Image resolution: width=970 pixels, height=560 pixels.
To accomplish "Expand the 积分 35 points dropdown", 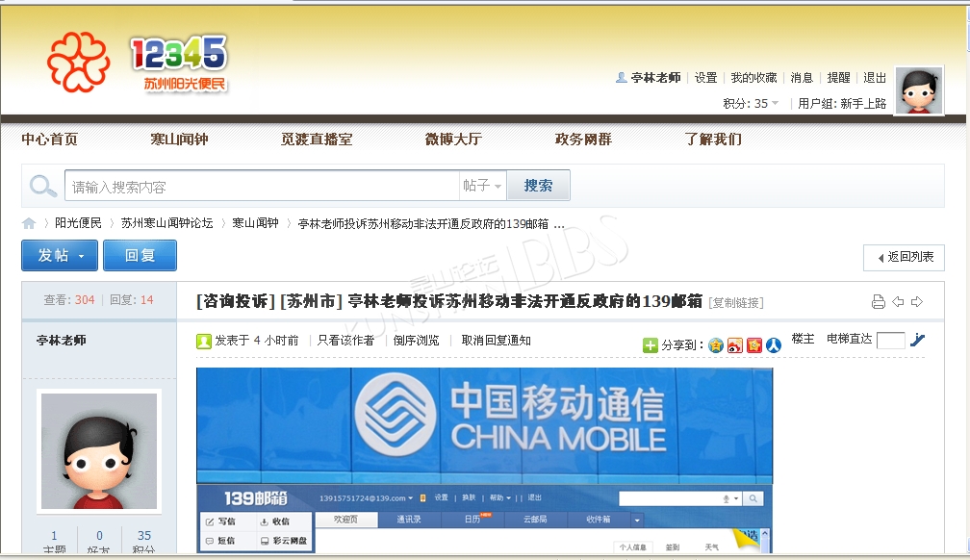I will click(x=775, y=104).
